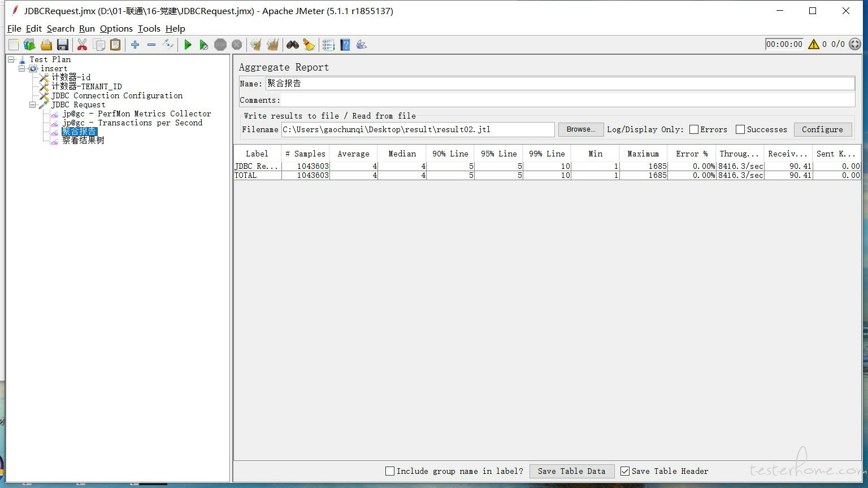The height and width of the screenshot is (488, 868).
Task: Start the test with green play icon
Action: click(188, 45)
